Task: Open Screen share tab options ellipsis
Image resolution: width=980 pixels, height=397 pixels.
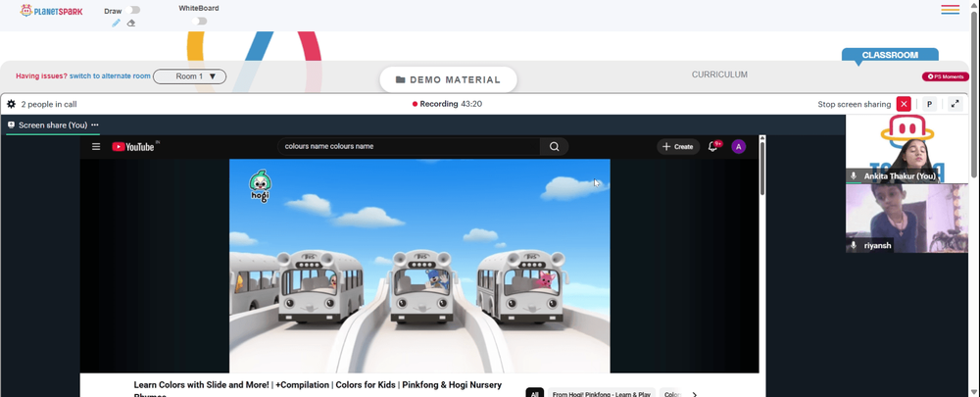Action: [95, 125]
